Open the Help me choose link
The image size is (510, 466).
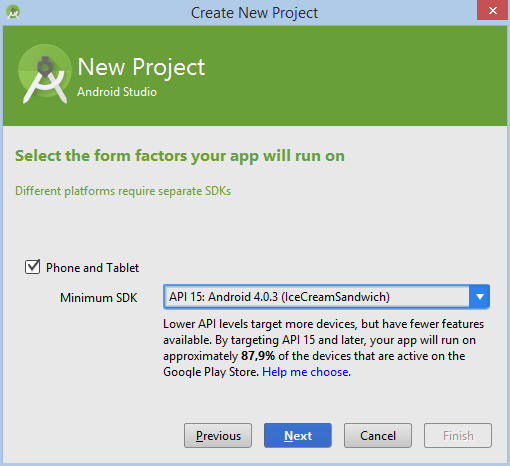tap(306, 372)
